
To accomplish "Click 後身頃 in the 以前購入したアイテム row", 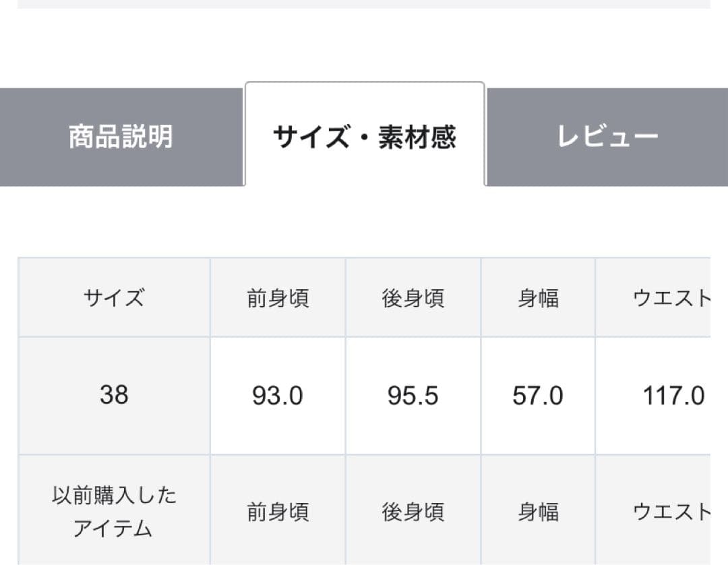I will click(x=413, y=512).
